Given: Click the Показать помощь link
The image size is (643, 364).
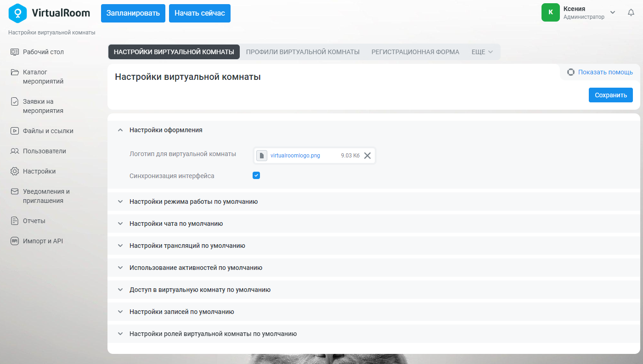Looking at the screenshot, I should tap(605, 72).
